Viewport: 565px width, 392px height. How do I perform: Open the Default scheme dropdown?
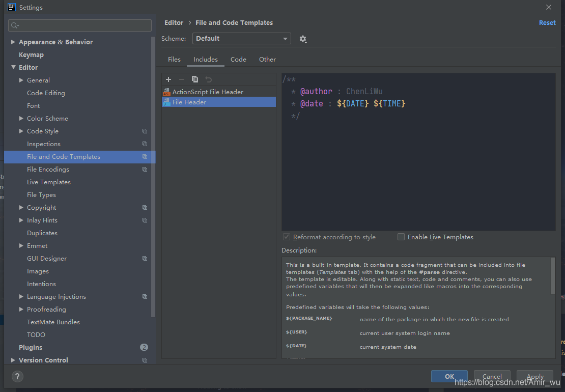tap(241, 38)
